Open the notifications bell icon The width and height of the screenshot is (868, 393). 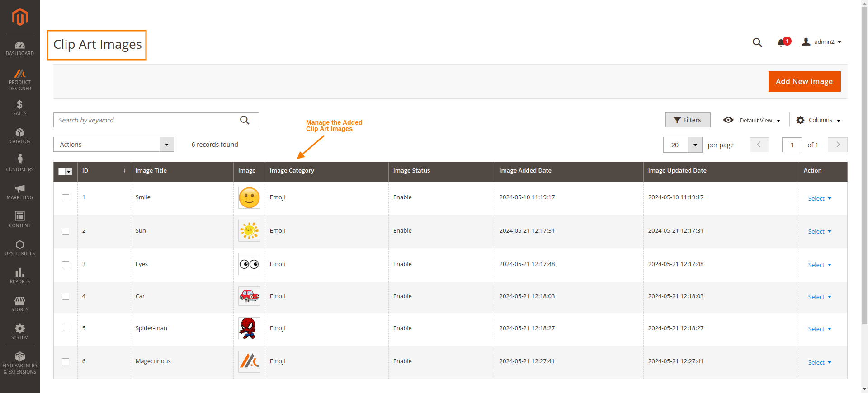[x=781, y=42]
